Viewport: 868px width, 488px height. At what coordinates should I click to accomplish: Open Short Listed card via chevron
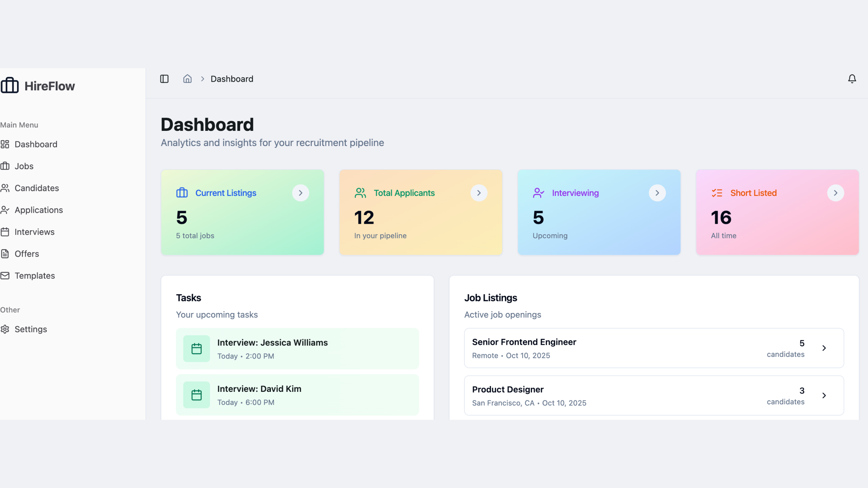[835, 193]
